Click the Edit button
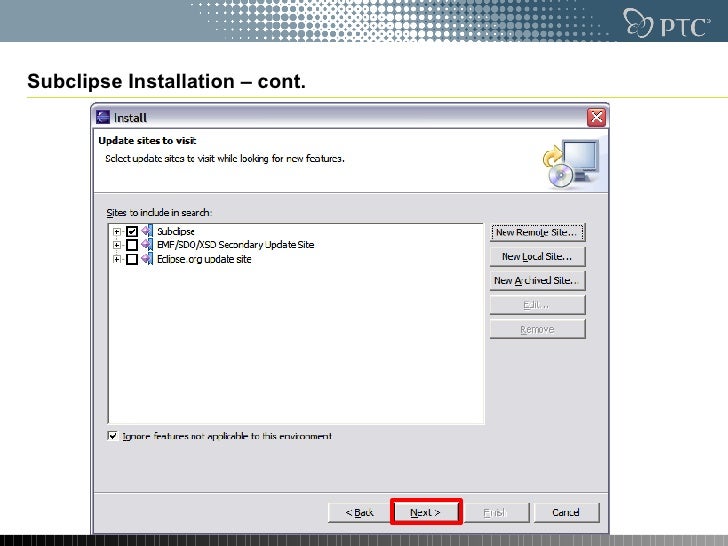This screenshot has width=728, height=546. pos(537,305)
